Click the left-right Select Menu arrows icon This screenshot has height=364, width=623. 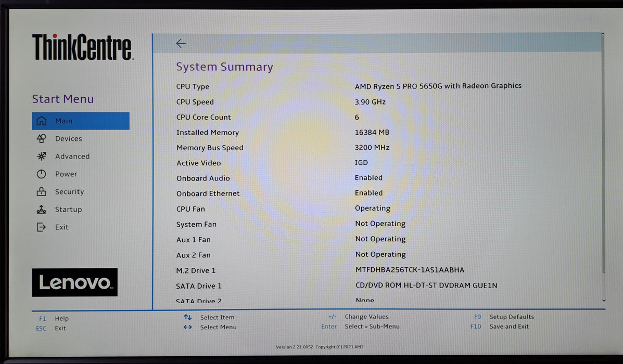pos(187,327)
